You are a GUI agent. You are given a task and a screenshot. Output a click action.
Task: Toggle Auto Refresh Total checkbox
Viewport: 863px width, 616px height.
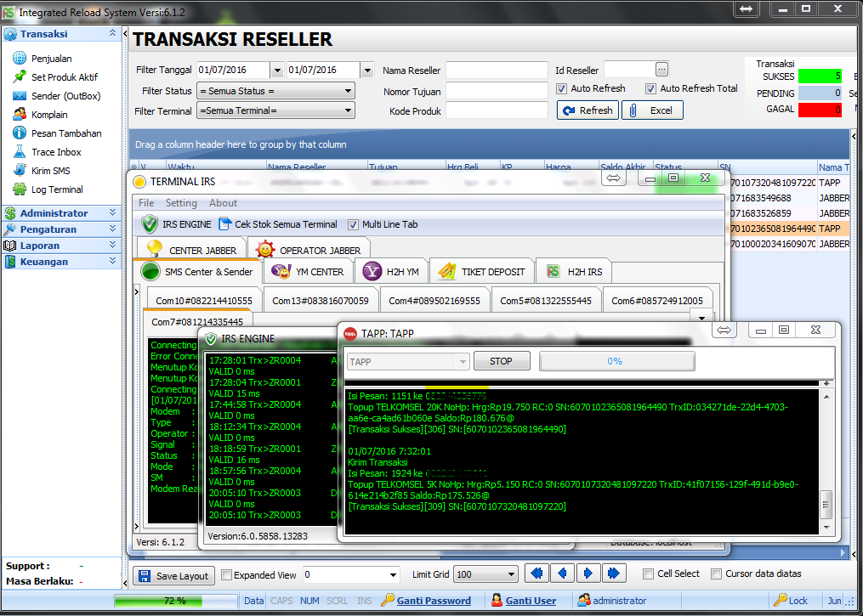tap(650, 88)
